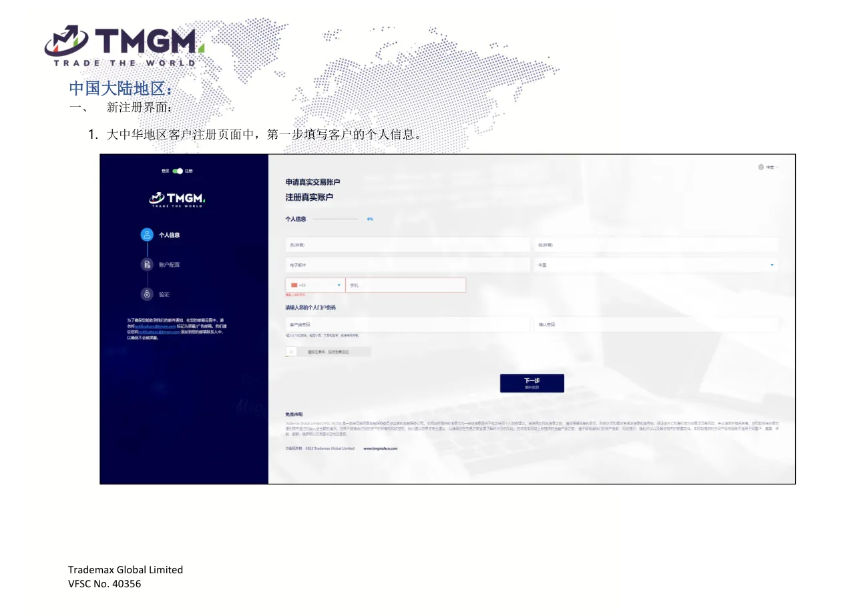Click the VFSC No. 40356 footer text
This screenshot has height=614, width=868.
pos(105,584)
